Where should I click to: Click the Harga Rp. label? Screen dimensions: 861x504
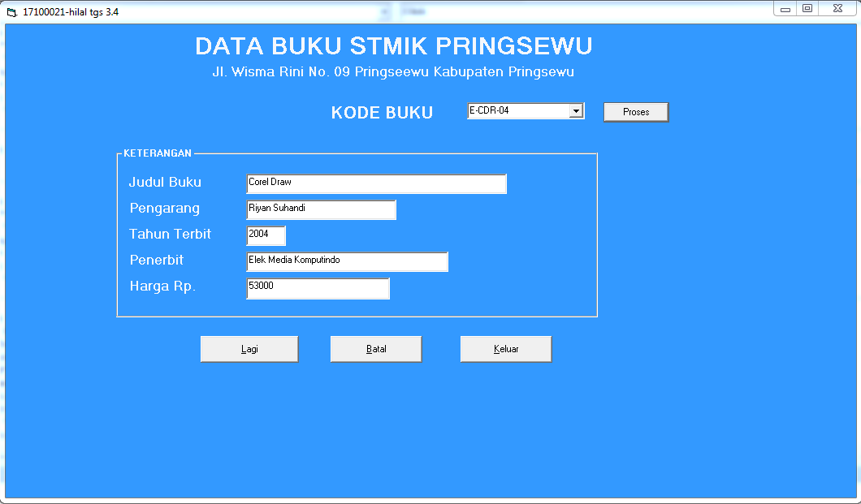(x=162, y=286)
